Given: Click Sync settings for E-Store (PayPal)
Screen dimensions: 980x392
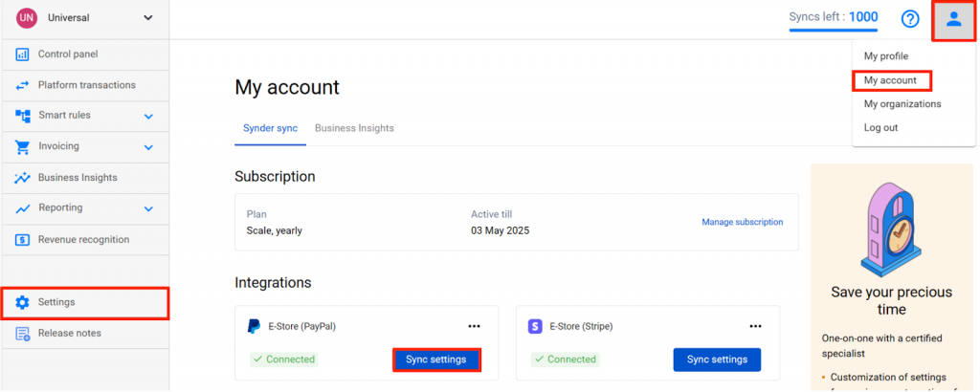Looking at the screenshot, I should 435,359.
